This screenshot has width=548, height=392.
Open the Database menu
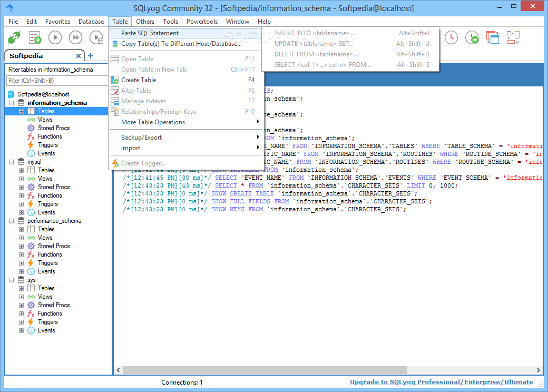point(91,21)
